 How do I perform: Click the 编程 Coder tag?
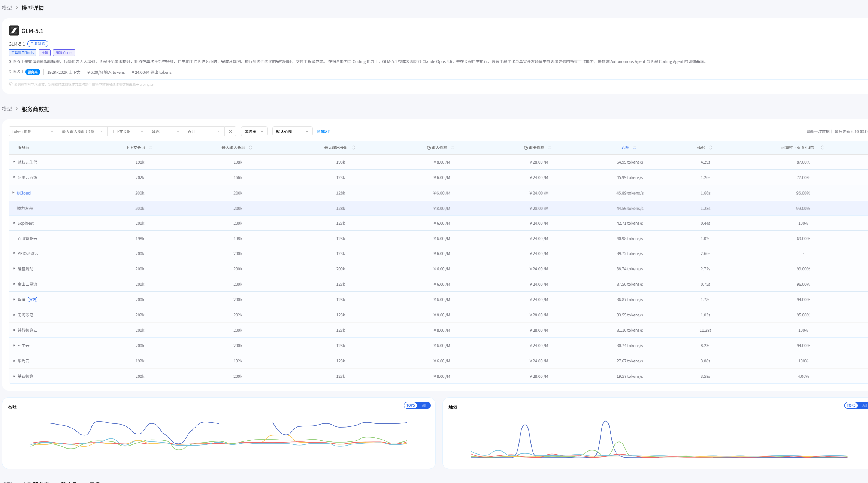click(x=64, y=53)
